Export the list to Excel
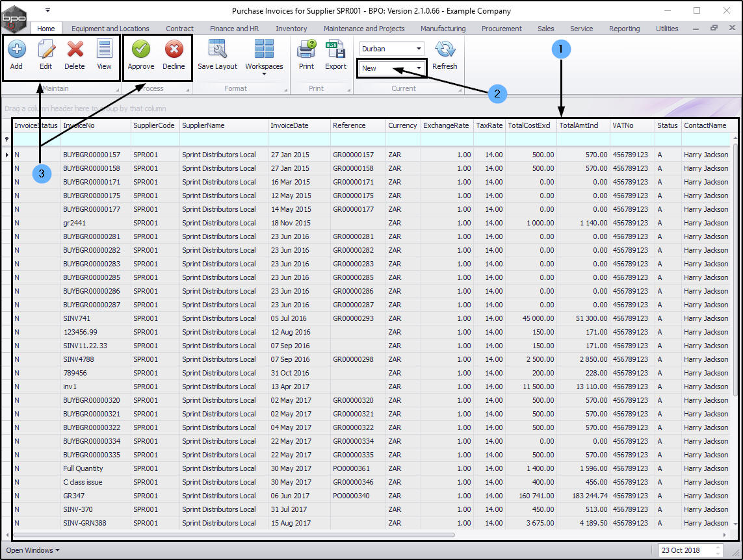 pos(335,55)
